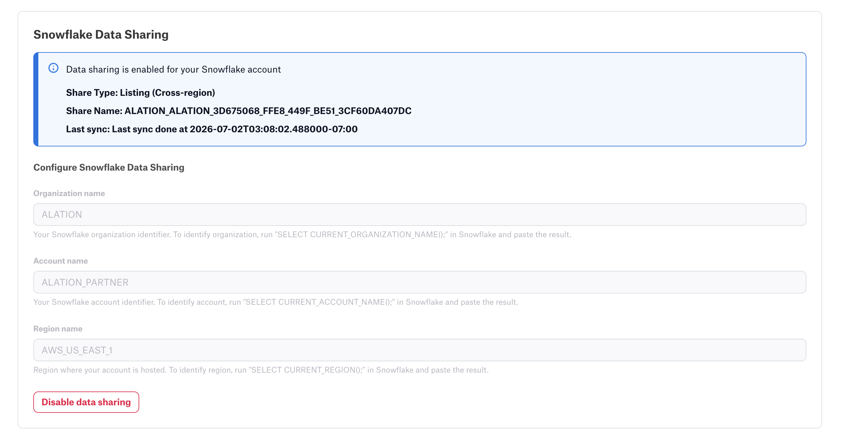Focus the Organization name field showing ALATION
Screen dimensions: 868x443
click(x=420, y=215)
